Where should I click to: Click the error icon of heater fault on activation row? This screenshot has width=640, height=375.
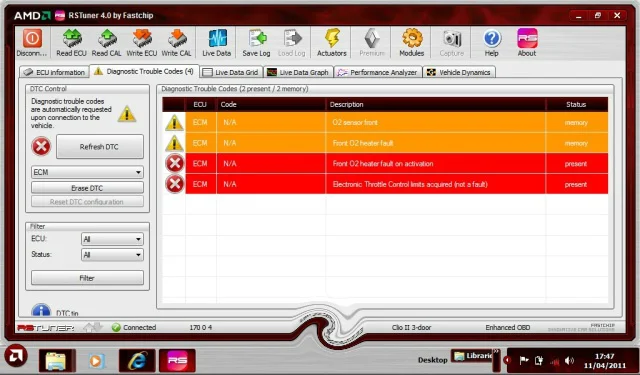[175, 164]
